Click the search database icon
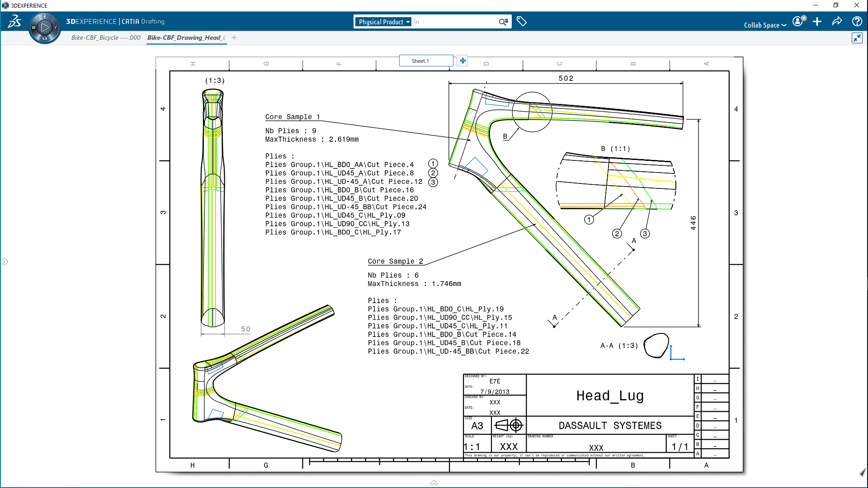The width and height of the screenshot is (868, 488). click(x=503, y=22)
